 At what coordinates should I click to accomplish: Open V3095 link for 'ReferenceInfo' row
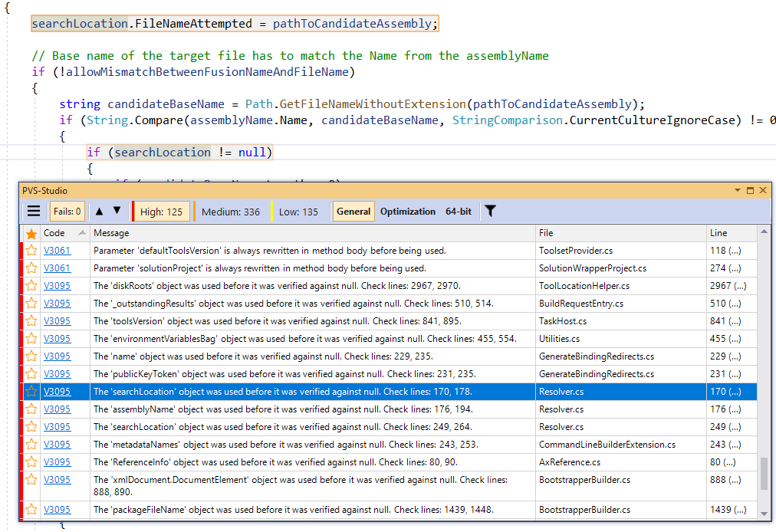click(x=57, y=461)
